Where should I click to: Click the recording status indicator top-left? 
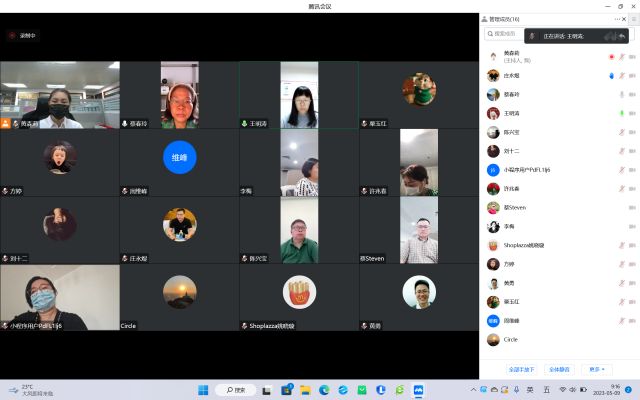22,36
